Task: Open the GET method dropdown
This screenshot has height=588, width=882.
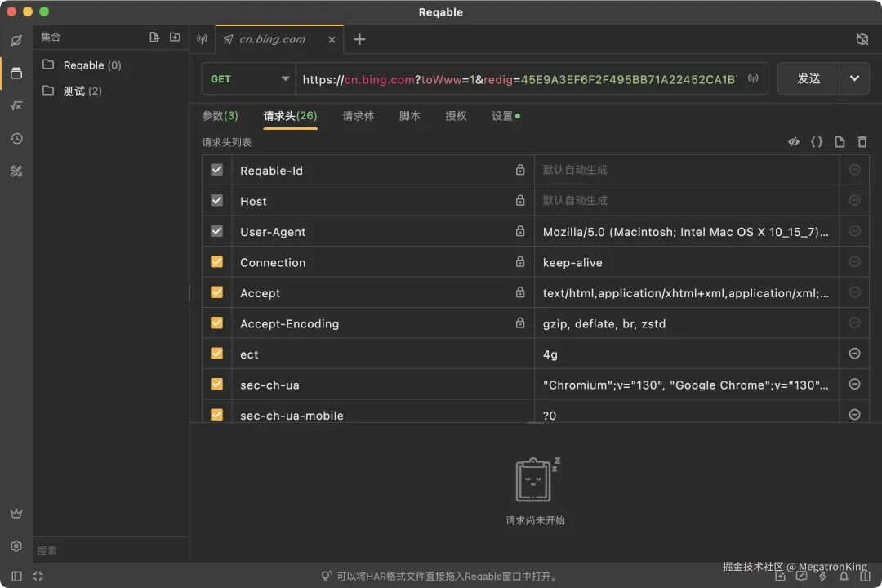Action: 248,78
